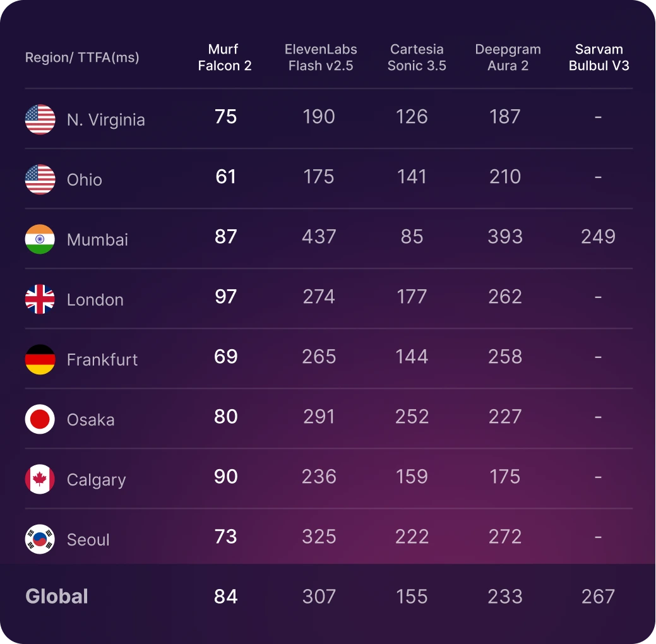Select the Frankfurt region name
Image resolution: width=656 pixels, height=644 pixels.
[102, 360]
